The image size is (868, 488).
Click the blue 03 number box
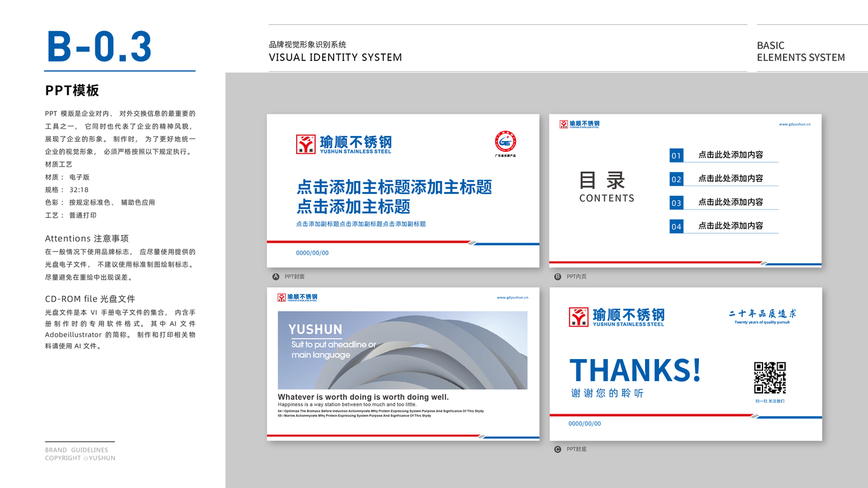tap(676, 203)
